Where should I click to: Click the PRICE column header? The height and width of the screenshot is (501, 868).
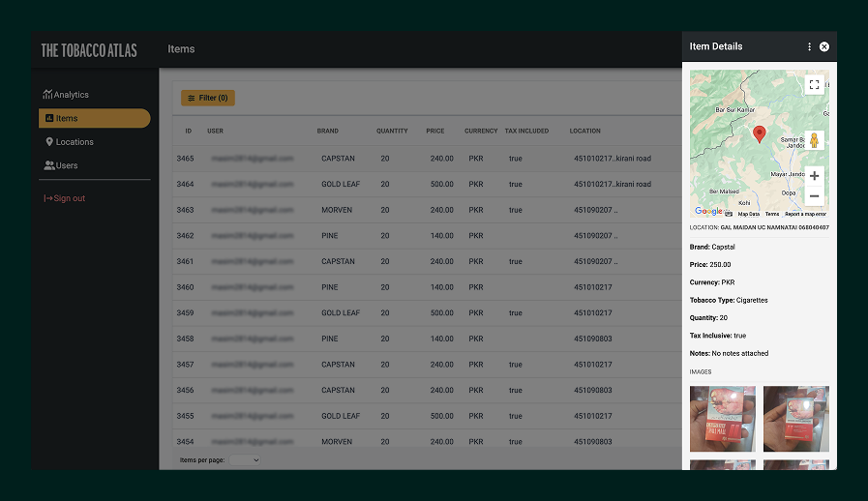pos(435,132)
